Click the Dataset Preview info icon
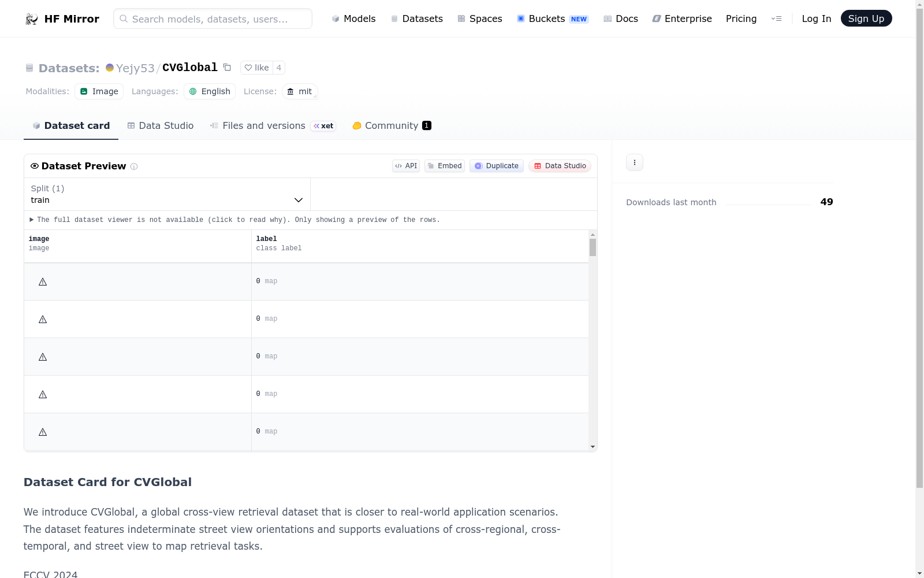This screenshot has width=924, height=578. [134, 166]
